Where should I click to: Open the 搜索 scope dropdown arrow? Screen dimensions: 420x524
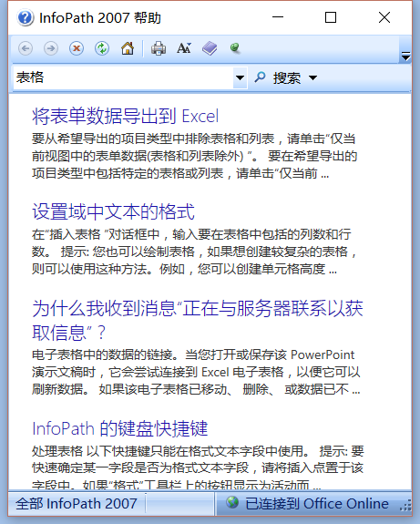[x=313, y=78]
